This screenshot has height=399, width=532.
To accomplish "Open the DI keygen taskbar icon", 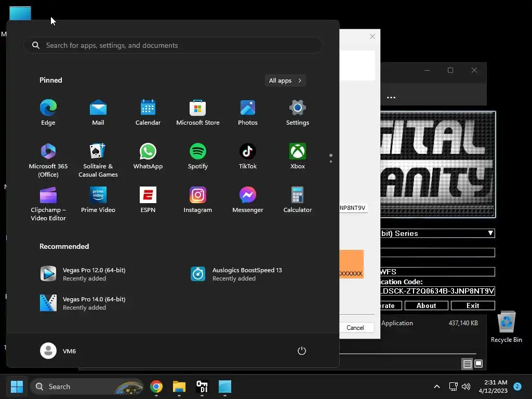I will pyautogui.click(x=202, y=387).
